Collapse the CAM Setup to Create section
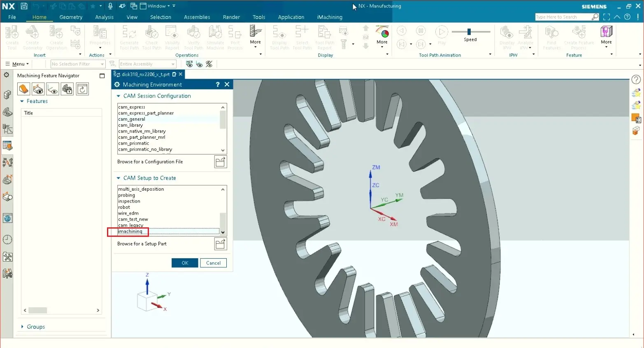This screenshot has width=644, height=348. [x=119, y=178]
